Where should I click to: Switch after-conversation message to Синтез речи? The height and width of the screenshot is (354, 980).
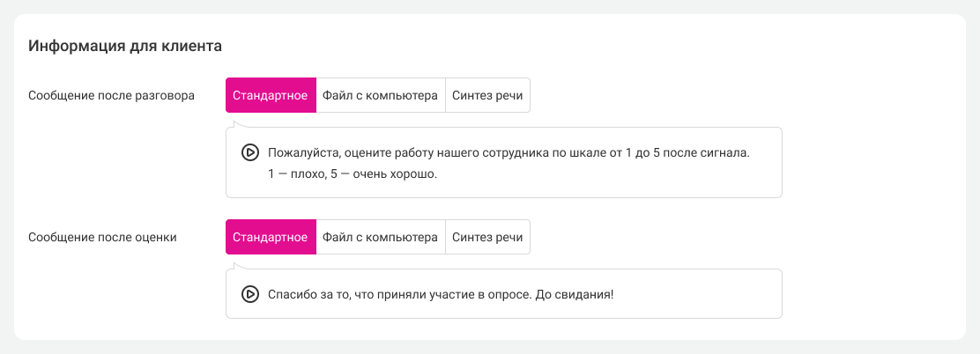point(487,95)
